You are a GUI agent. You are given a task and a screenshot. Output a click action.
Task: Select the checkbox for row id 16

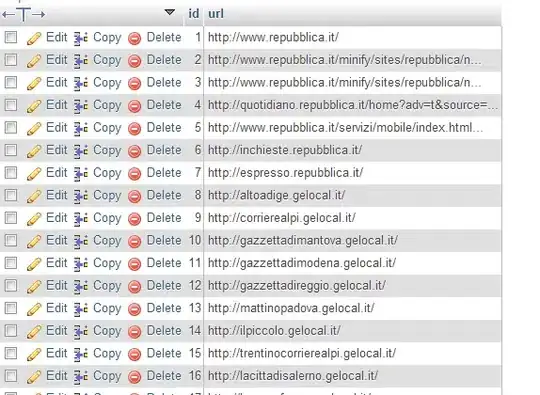coord(11,375)
